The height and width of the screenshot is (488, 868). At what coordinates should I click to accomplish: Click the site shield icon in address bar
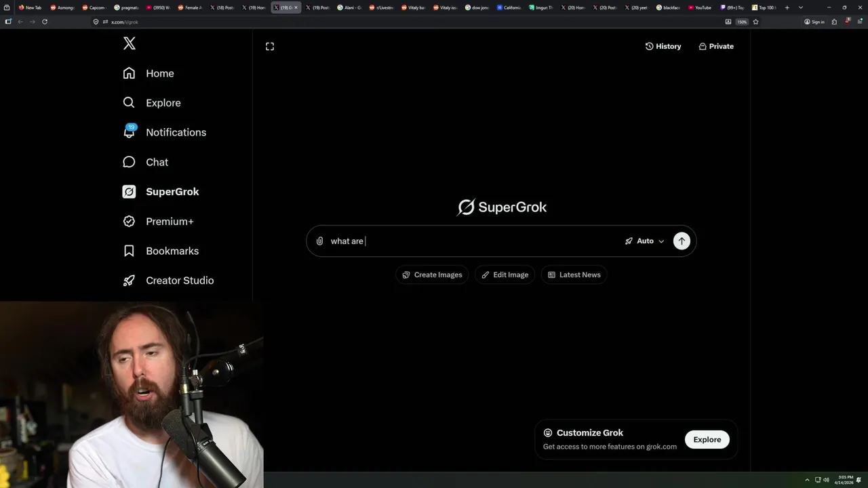pos(96,22)
